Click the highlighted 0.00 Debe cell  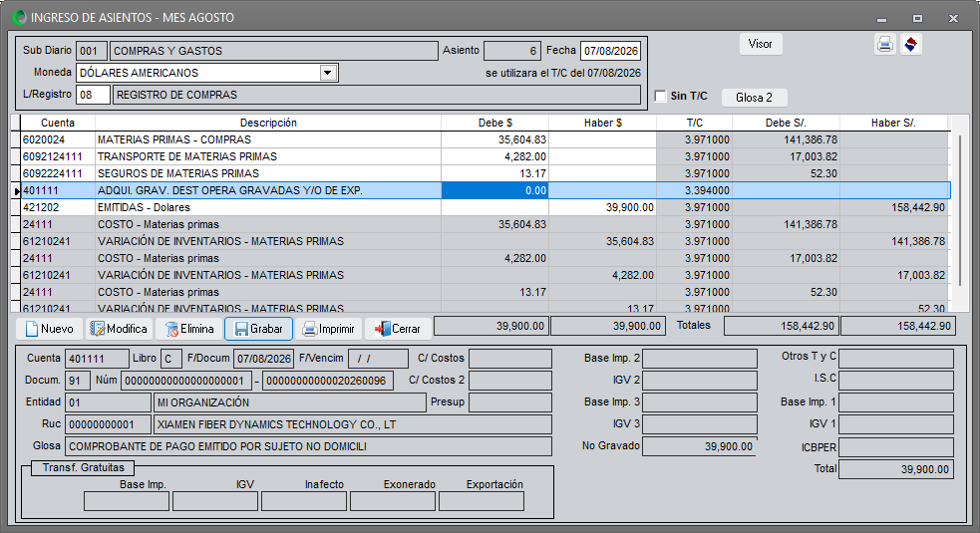tap(495, 190)
